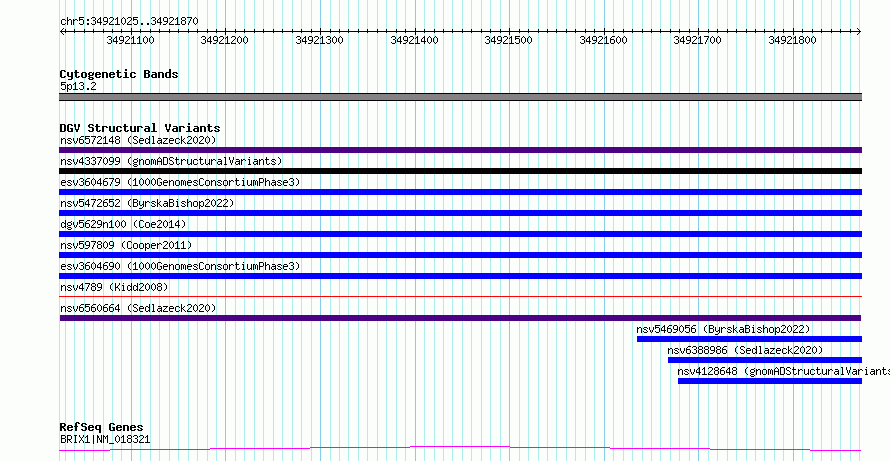Open variant nsv4128648 gnomAD label

click(783, 371)
